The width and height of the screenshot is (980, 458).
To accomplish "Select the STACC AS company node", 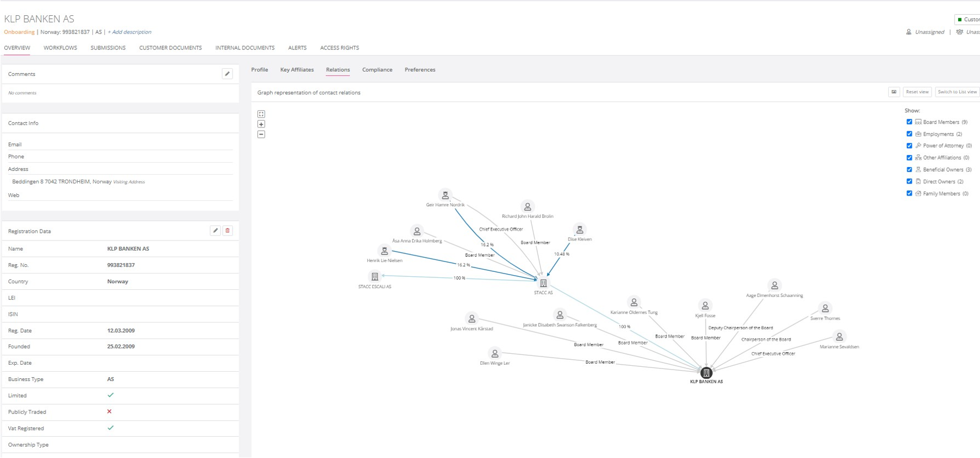I will [543, 283].
